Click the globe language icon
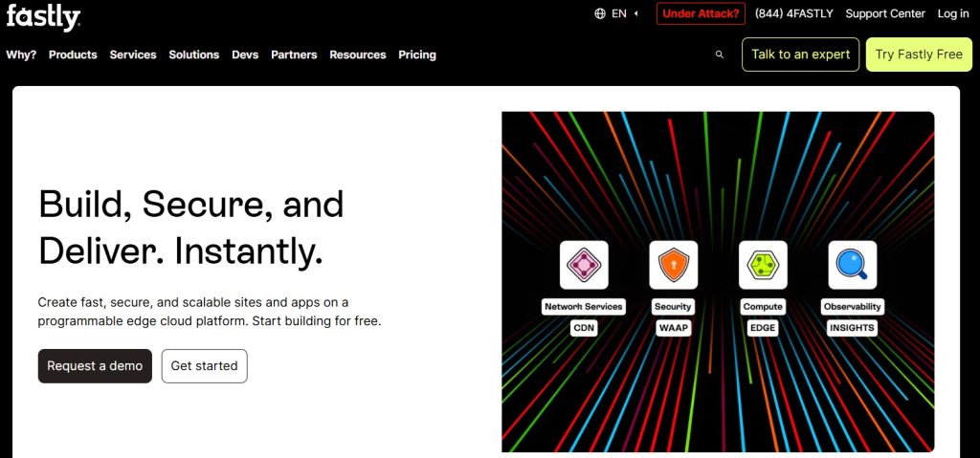 (x=600, y=13)
